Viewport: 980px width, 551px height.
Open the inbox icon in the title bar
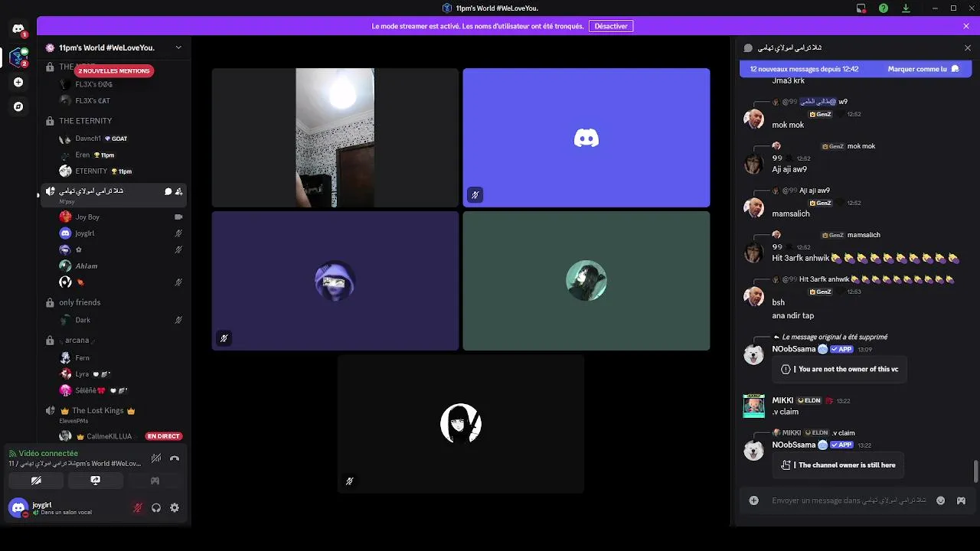(x=861, y=8)
